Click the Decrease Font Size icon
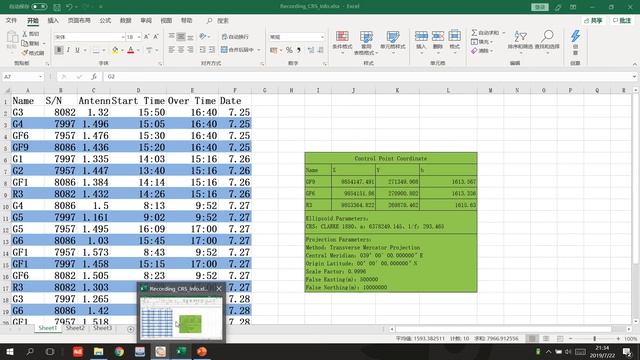Viewport: 640px width, 360px height. [156, 37]
